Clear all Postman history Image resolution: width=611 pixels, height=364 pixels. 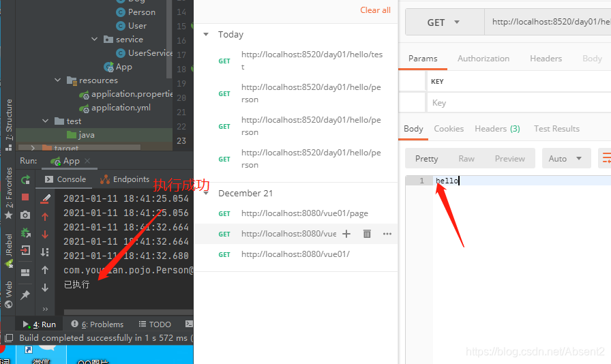tap(375, 10)
